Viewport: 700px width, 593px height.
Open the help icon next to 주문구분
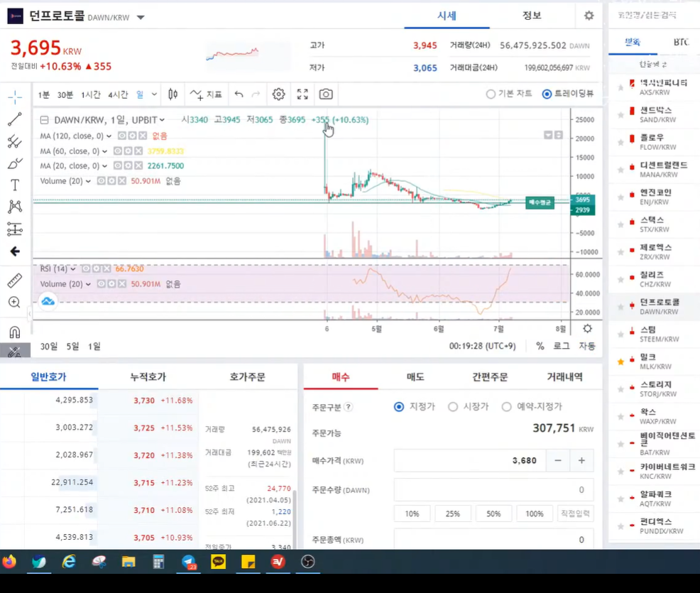pos(349,407)
